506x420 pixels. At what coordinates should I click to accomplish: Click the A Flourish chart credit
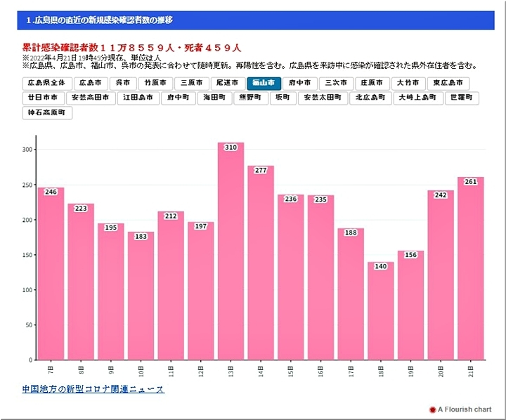coord(465,409)
